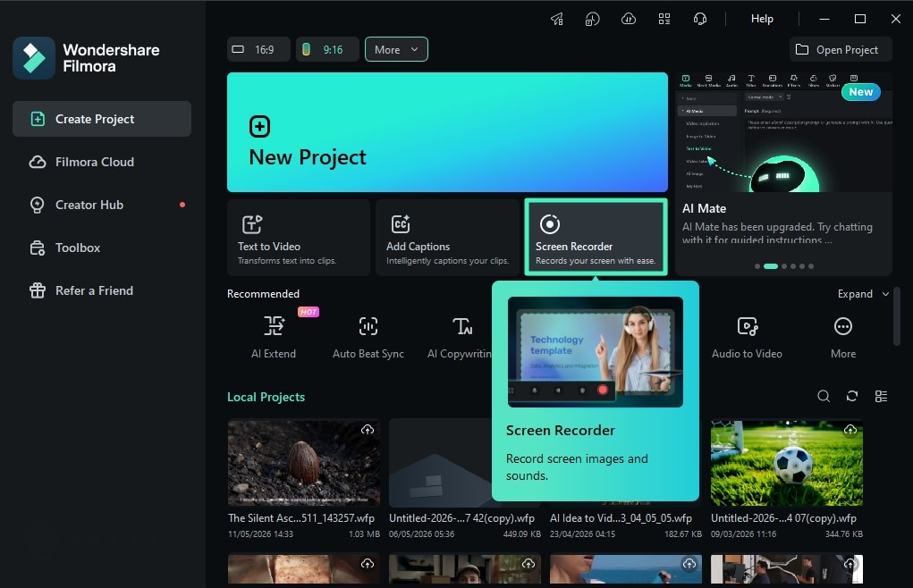Select Create Project in sidebar
913x588 pixels.
tap(102, 119)
